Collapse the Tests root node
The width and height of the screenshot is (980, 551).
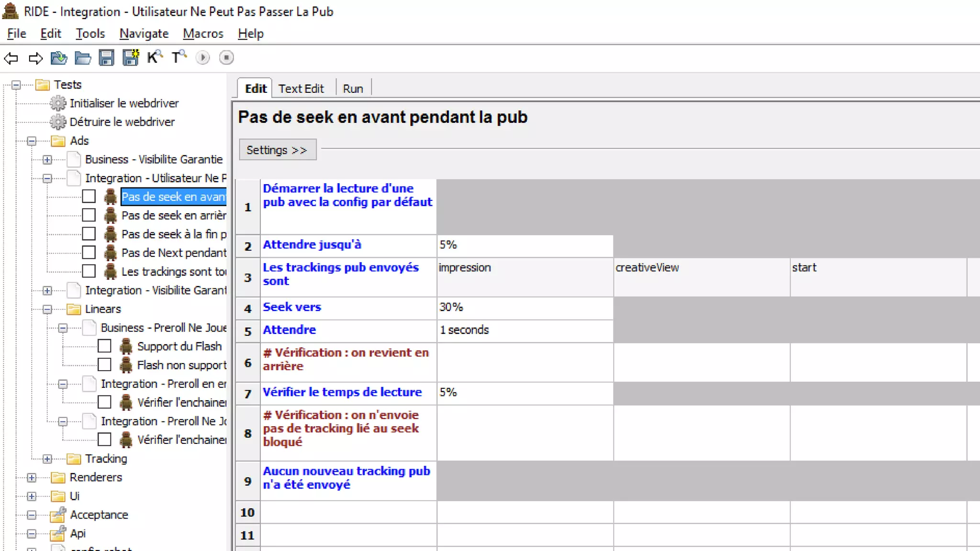tap(16, 85)
